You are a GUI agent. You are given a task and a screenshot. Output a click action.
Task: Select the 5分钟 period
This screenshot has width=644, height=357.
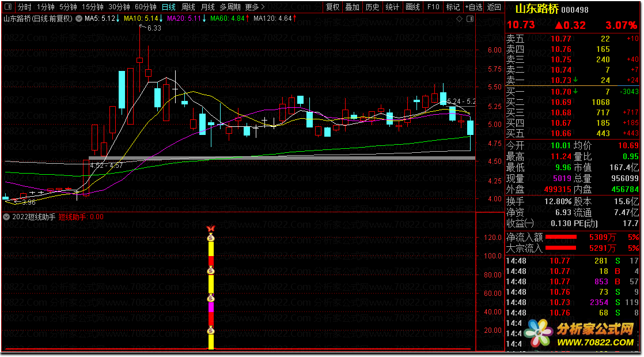point(68,7)
